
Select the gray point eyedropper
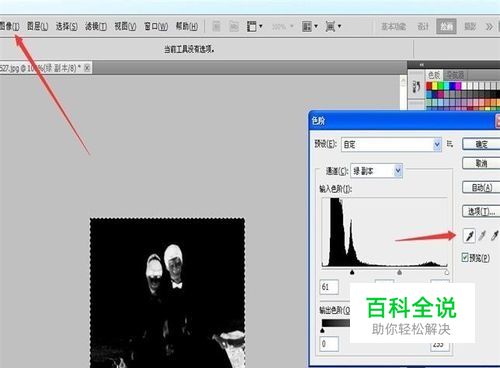coord(482,236)
